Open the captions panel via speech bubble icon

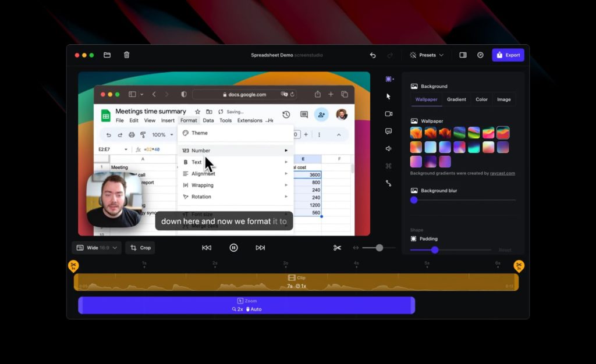pyautogui.click(x=389, y=131)
